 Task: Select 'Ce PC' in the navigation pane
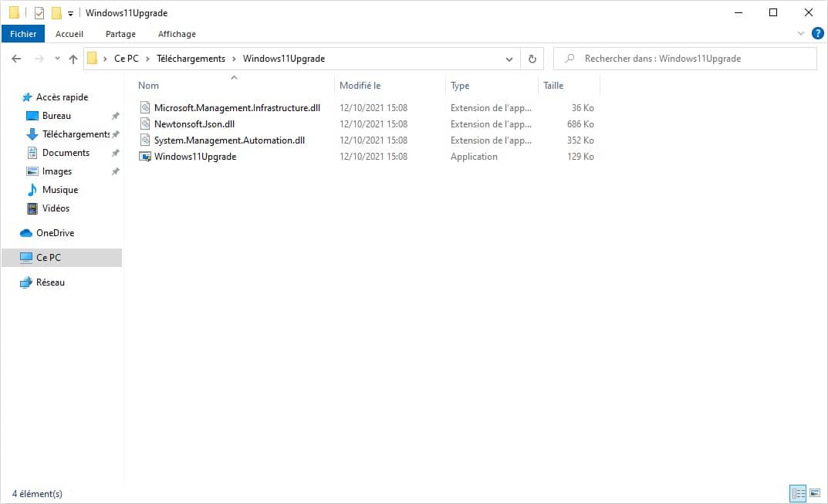tap(62, 258)
